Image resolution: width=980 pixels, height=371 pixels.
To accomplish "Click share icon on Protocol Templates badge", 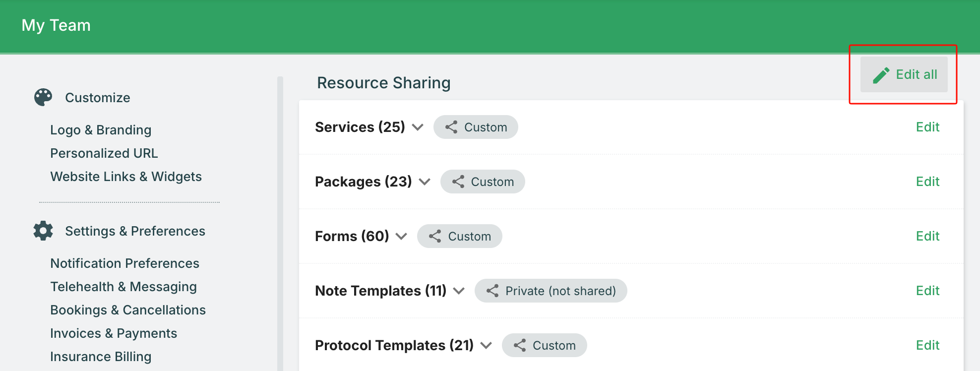I will pos(520,345).
